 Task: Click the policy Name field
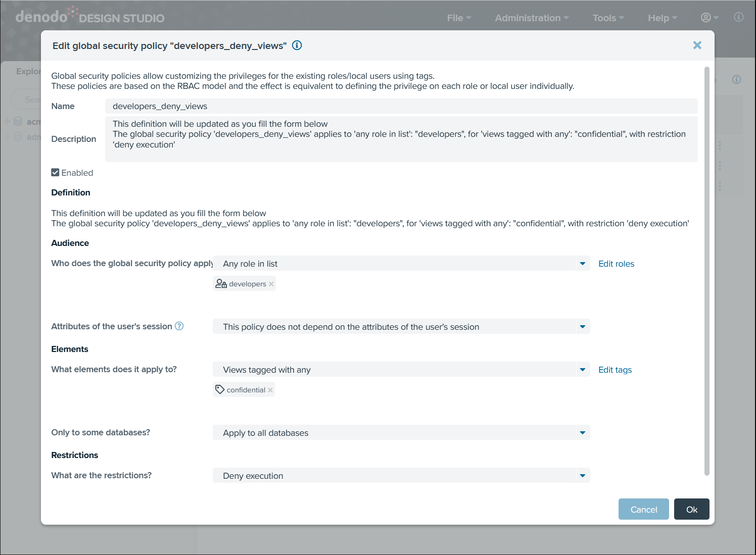[401, 106]
